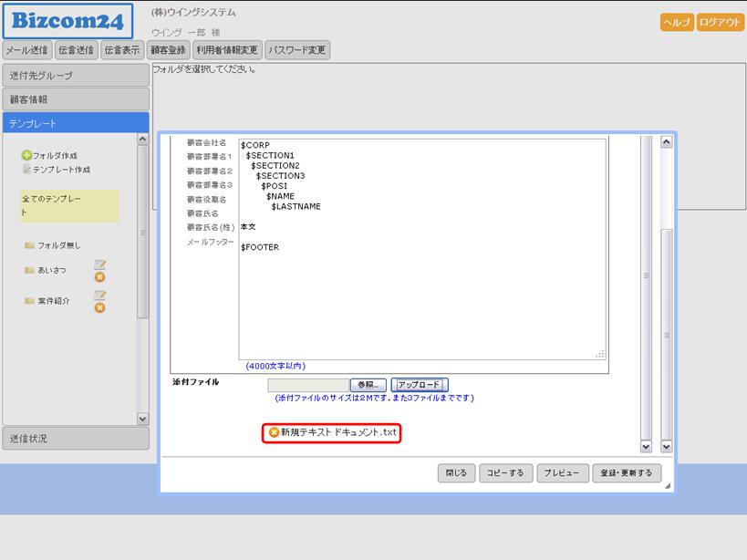Expand the 送付先グループ sidebar section
This screenshot has height=560, width=747.
tap(75, 75)
